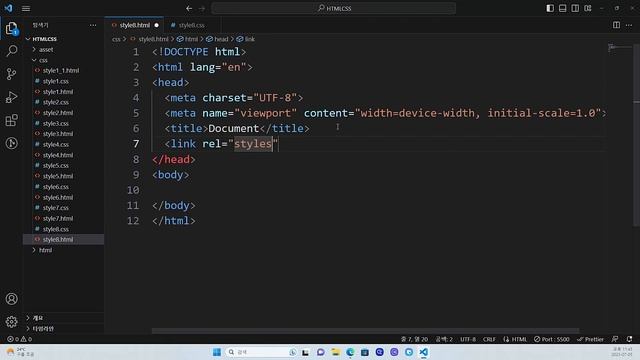The image size is (640, 360).
Task: Toggle the primary side bar layout icon
Action: point(550,8)
